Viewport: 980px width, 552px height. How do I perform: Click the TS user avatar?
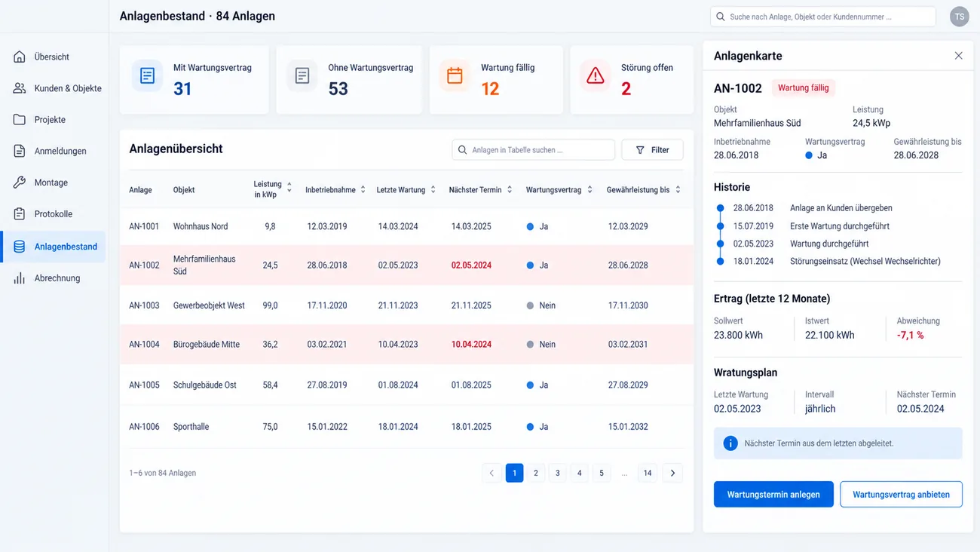coord(959,17)
